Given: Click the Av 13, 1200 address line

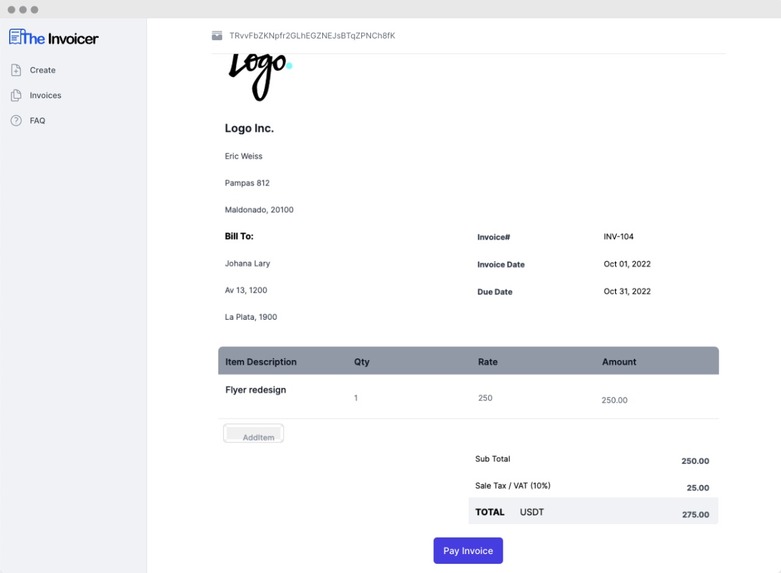Looking at the screenshot, I should pyautogui.click(x=246, y=290).
